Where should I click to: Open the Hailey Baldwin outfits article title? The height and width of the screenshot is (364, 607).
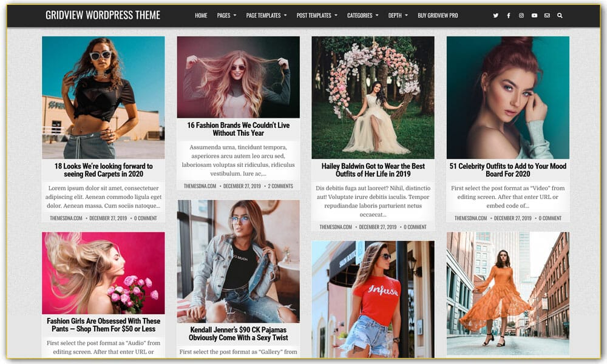(x=373, y=170)
